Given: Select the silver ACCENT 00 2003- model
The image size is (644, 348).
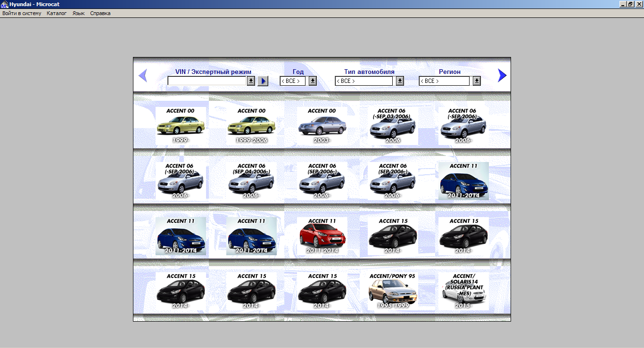Looking at the screenshot, I should click(322, 126).
